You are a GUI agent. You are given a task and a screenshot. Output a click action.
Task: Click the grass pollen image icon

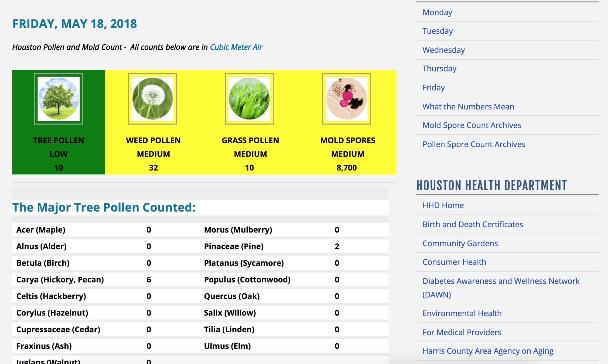pyautogui.click(x=249, y=99)
